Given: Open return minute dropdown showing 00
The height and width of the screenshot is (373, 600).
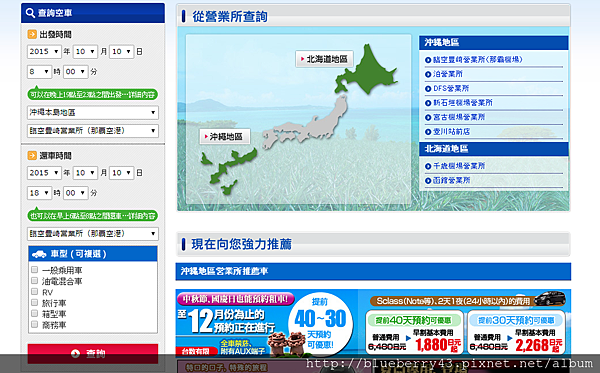Looking at the screenshot, I should pyautogui.click(x=76, y=193).
